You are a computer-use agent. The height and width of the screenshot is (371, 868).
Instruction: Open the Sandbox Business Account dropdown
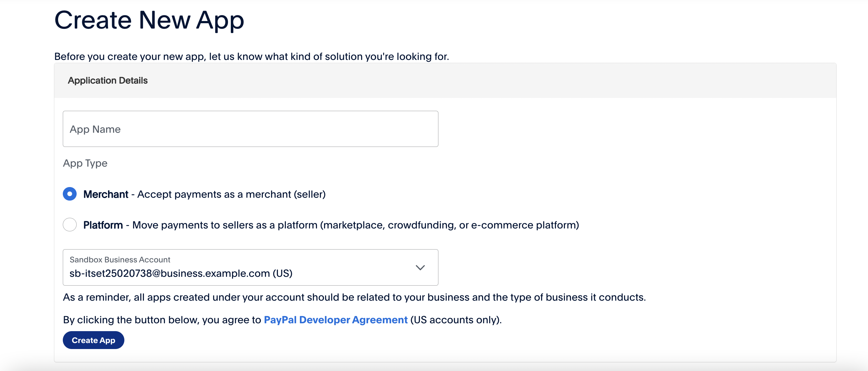coord(250,267)
